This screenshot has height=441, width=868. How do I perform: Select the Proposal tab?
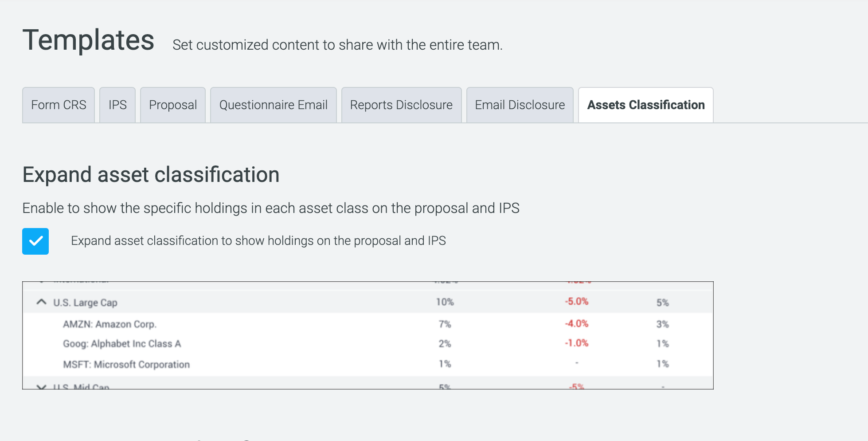pos(173,105)
